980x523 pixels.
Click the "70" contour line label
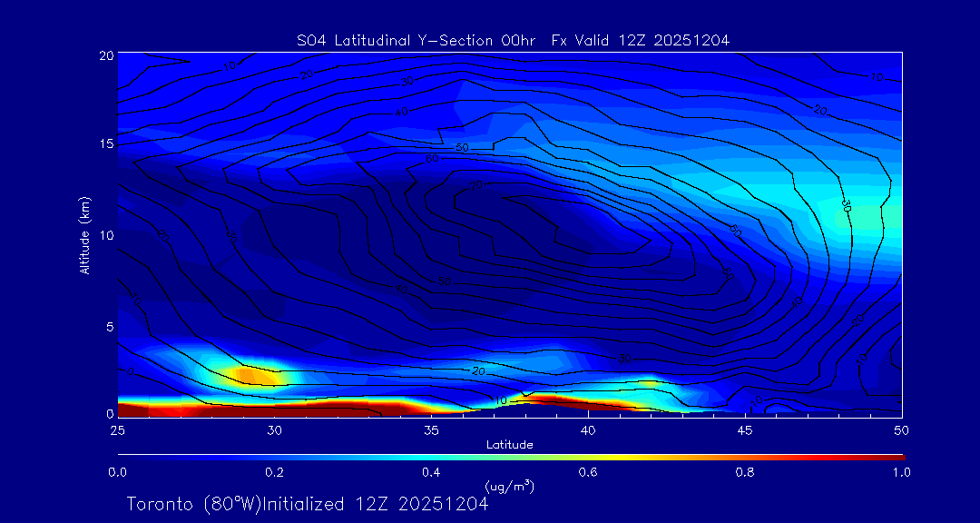[477, 186]
